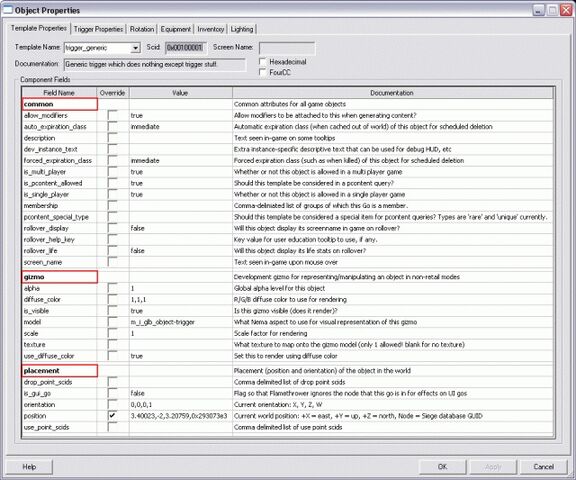Click the Documentation text field
576x480 pixels.
click(x=155, y=64)
